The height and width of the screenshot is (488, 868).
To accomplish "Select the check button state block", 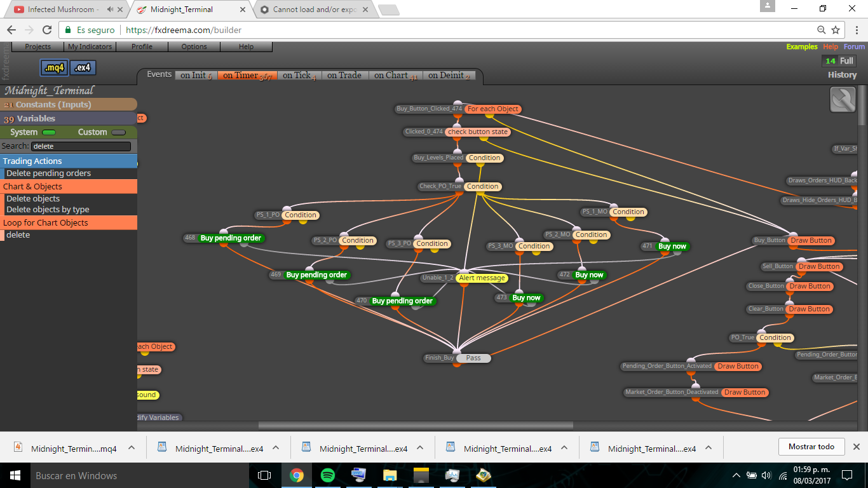I will point(478,132).
